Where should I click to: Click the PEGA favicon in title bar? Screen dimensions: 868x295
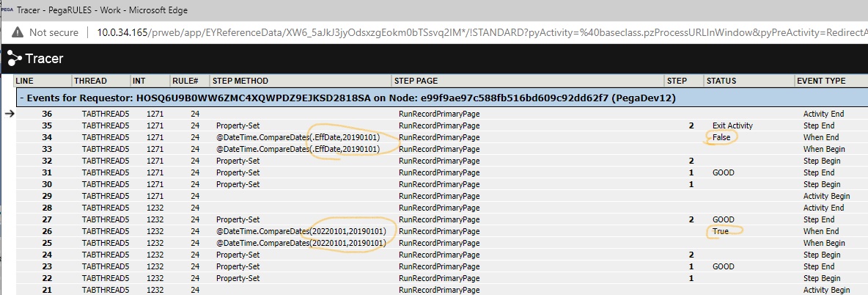pyautogui.click(x=6, y=10)
